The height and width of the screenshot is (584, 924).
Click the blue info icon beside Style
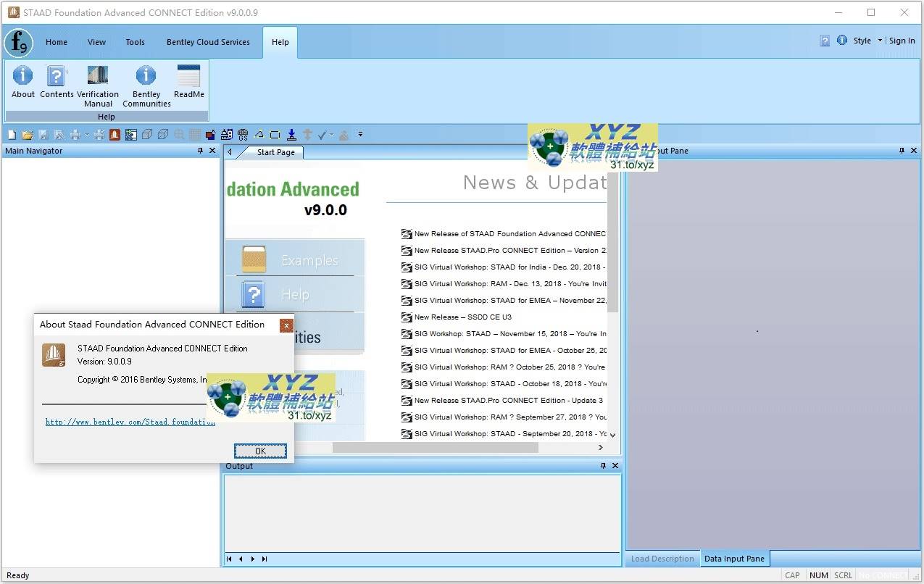coord(842,41)
